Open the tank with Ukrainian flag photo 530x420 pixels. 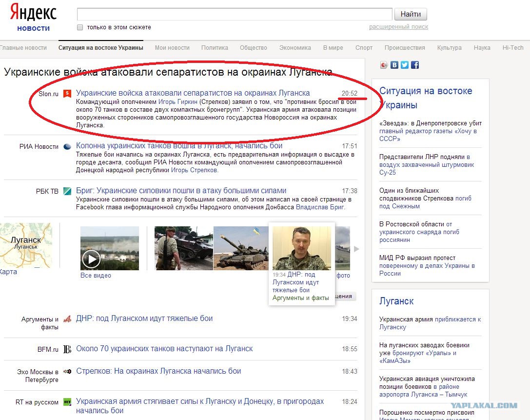click(241, 248)
